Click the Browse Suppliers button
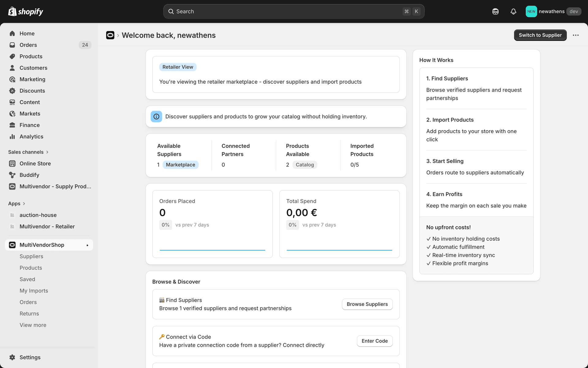The image size is (588, 368). pos(367,304)
